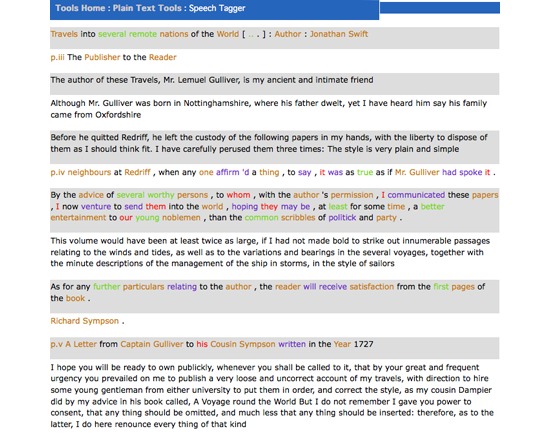Select the sentence about Mr. Lemuel Gulliver
Image resolution: width=550 pixels, height=440 pixels.
212,80
